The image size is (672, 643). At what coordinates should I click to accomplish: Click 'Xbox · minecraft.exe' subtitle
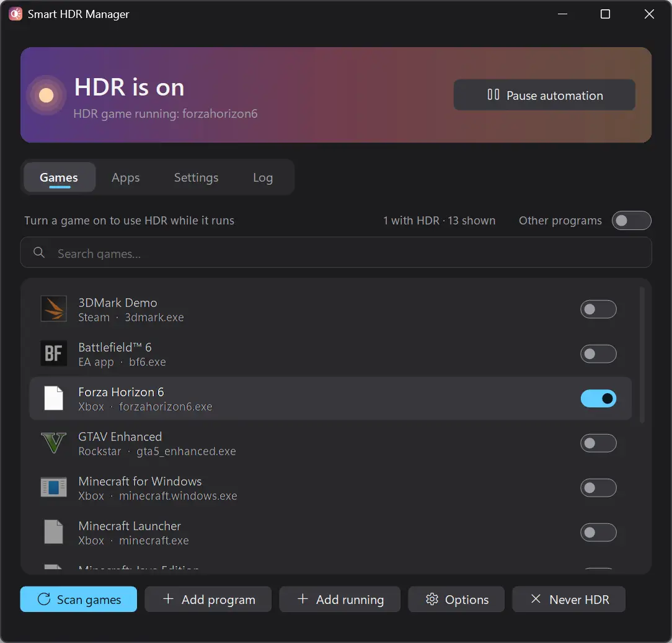133,541
